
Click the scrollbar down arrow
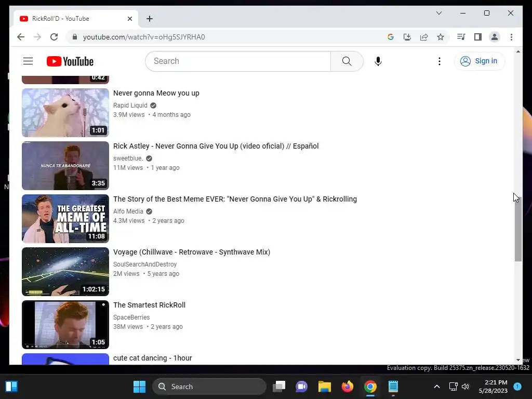coord(518,360)
